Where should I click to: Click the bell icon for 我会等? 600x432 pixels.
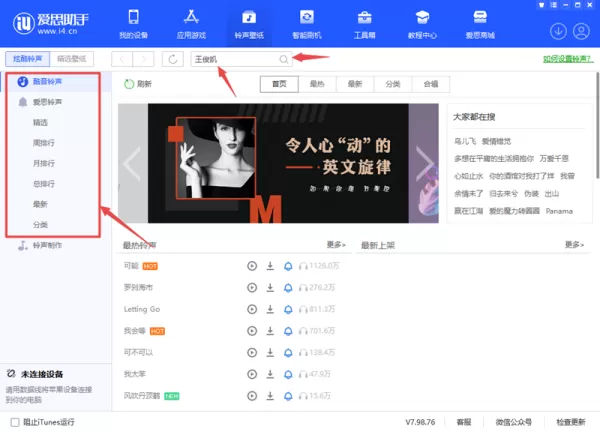(x=288, y=331)
